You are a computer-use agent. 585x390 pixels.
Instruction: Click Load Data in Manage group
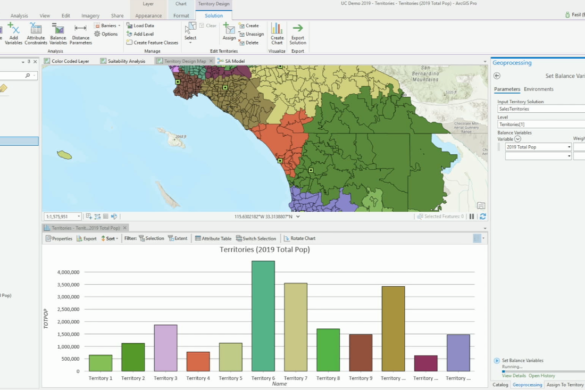point(140,25)
